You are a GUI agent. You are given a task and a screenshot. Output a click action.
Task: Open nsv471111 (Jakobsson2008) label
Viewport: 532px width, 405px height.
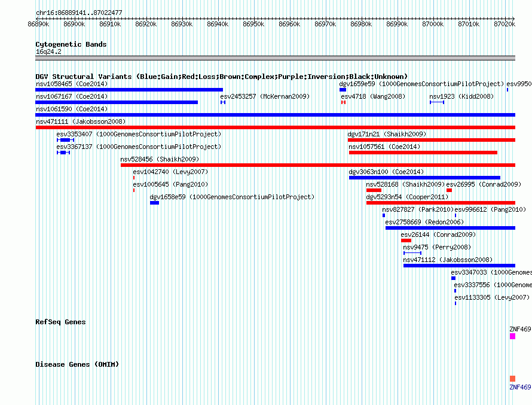81,121
